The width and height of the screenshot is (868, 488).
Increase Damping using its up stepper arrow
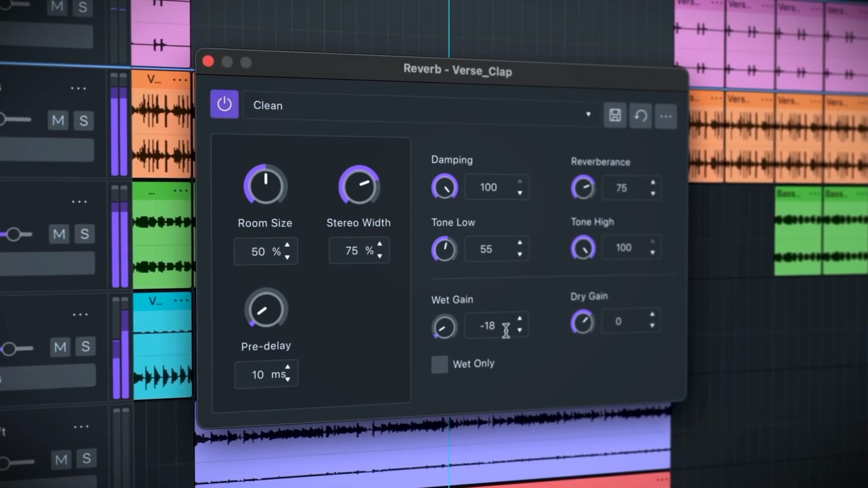519,182
